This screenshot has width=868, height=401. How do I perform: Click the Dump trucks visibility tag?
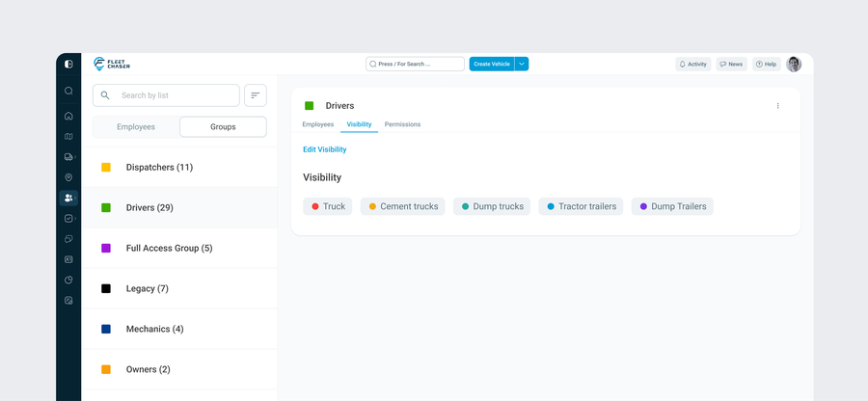coord(492,206)
